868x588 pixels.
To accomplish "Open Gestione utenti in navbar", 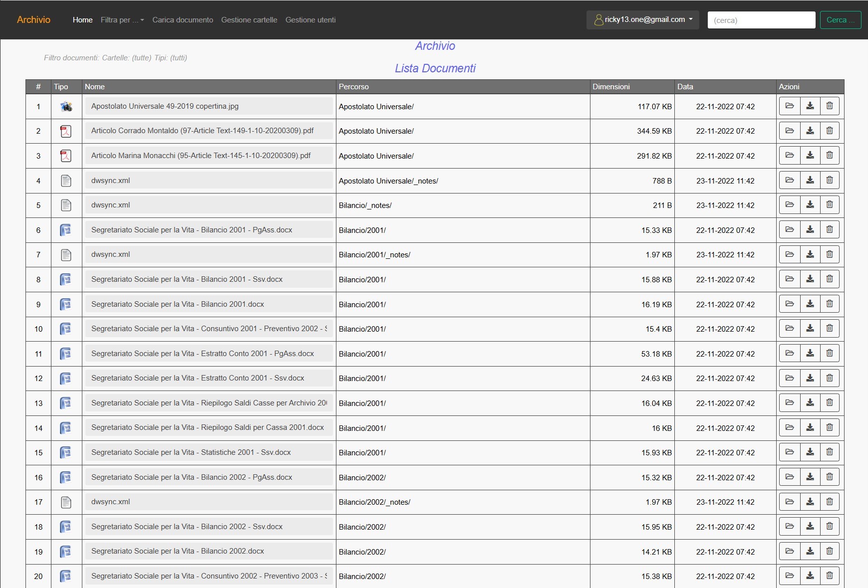I will [x=310, y=20].
